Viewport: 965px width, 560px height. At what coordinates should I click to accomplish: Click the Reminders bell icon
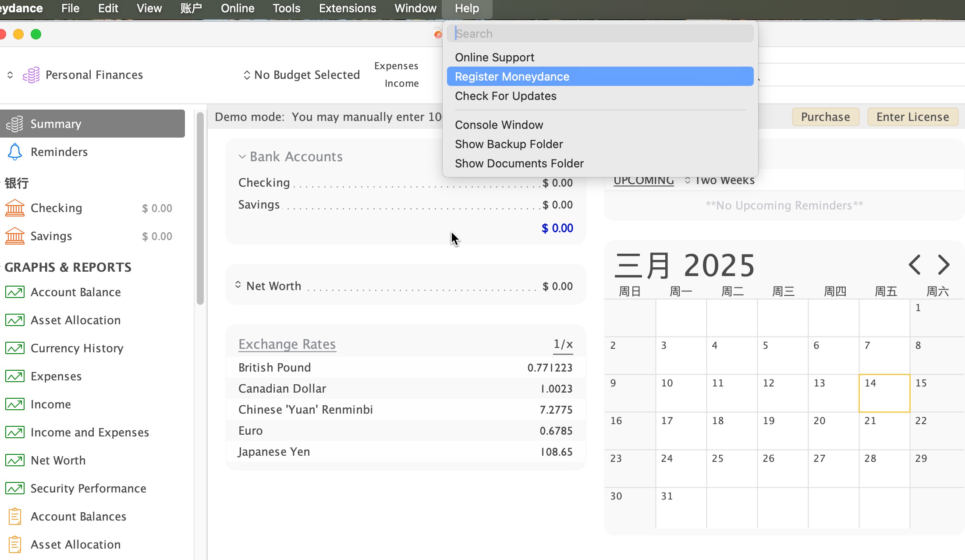[15, 152]
